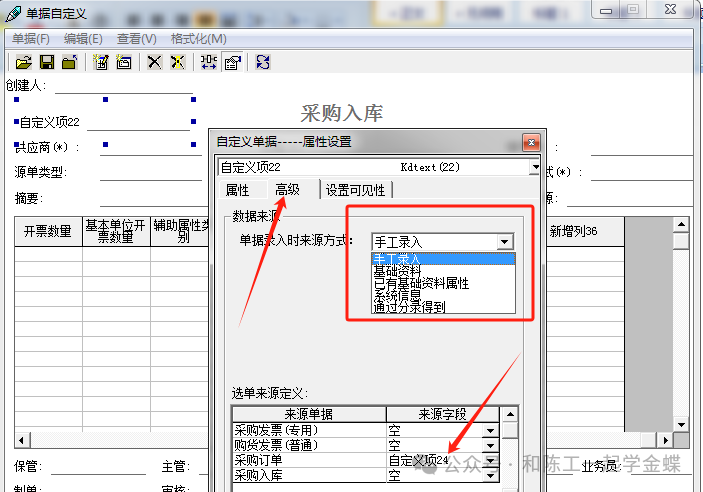Click the 保管 input line
Image resolution: width=703 pixels, height=492 pixels.
pos(98,467)
